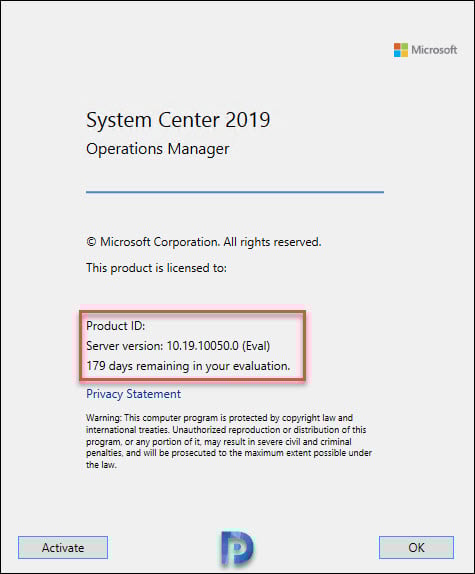Click the Microsoft four-color squares logo

pos(401,50)
